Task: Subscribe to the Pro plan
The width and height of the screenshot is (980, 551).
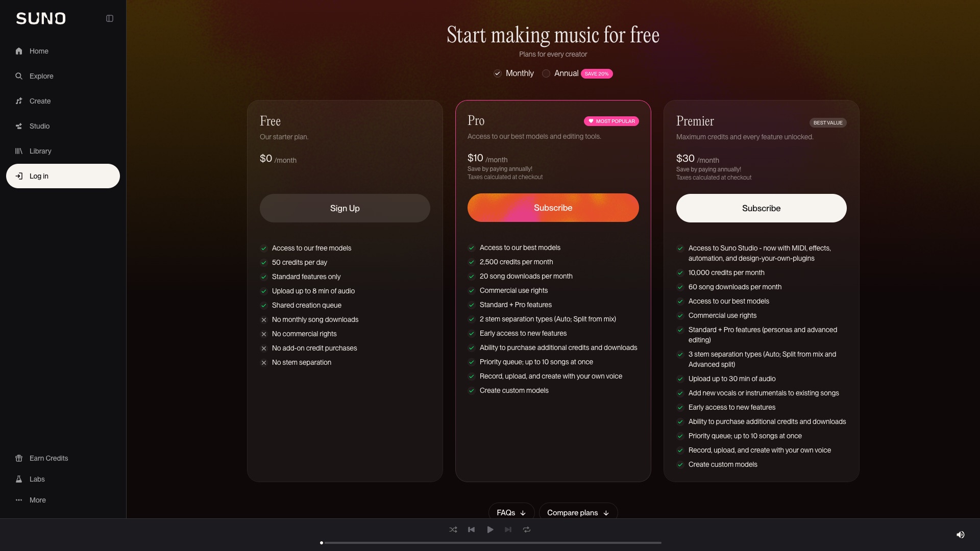Action: (553, 208)
